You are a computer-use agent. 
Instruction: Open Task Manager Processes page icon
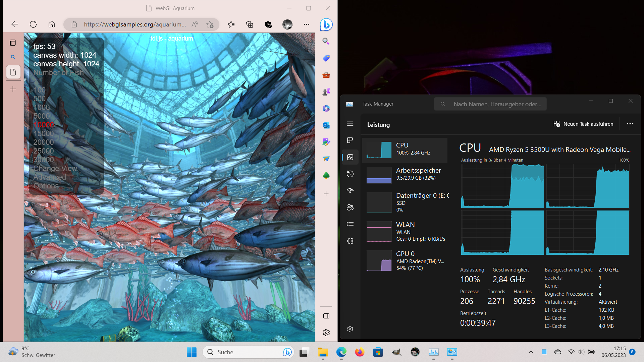(350, 140)
